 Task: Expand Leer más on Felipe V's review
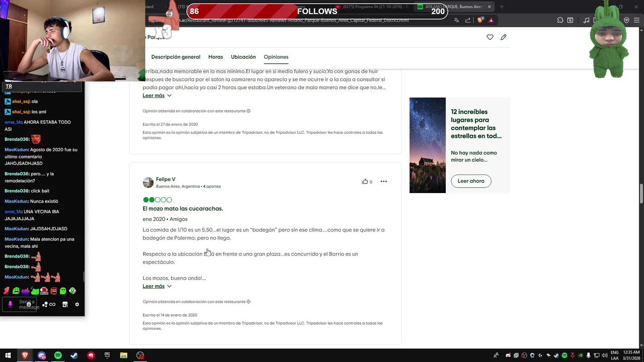(x=157, y=286)
